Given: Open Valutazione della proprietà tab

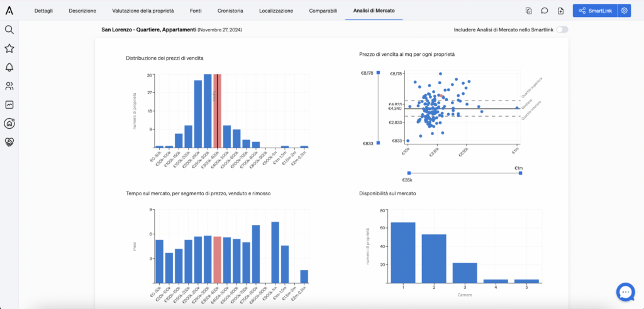Looking at the screenshot, I should (143, 11).
